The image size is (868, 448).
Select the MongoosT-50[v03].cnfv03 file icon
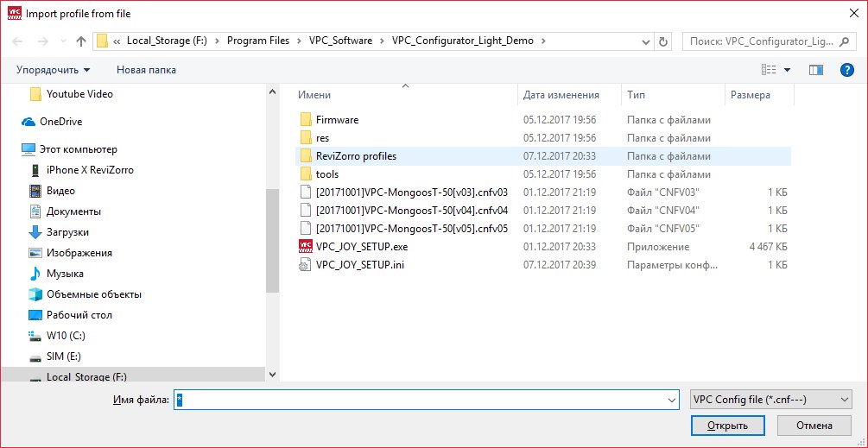306,192
